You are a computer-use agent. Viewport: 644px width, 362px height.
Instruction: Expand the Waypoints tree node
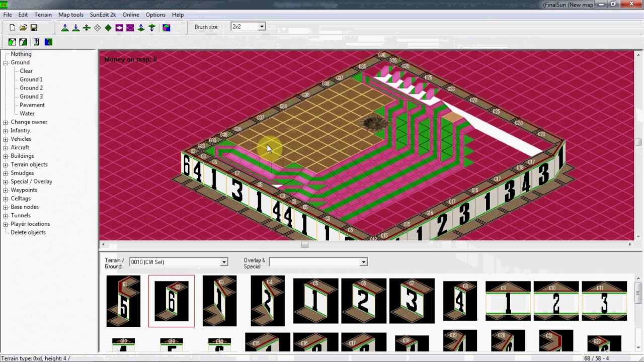[x=6, y=191]
